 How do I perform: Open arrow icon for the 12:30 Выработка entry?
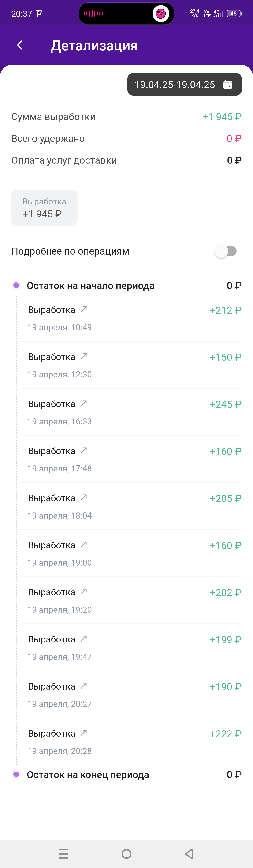pyautogui.click(x=84, y=356)
